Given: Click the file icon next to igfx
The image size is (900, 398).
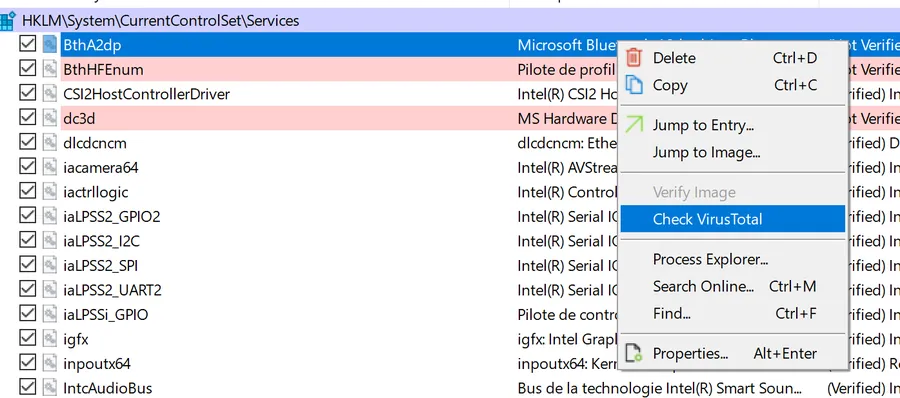Looking at the screenshot, I should pos(50,339).
